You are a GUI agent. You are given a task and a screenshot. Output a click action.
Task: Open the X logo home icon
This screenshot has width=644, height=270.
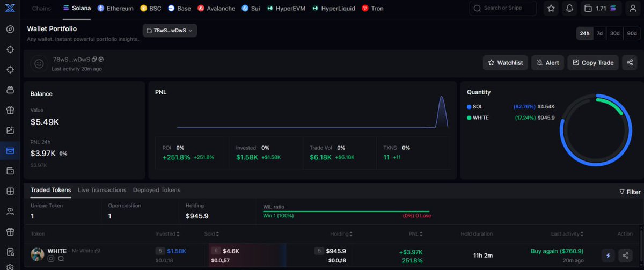coord(10,9)
